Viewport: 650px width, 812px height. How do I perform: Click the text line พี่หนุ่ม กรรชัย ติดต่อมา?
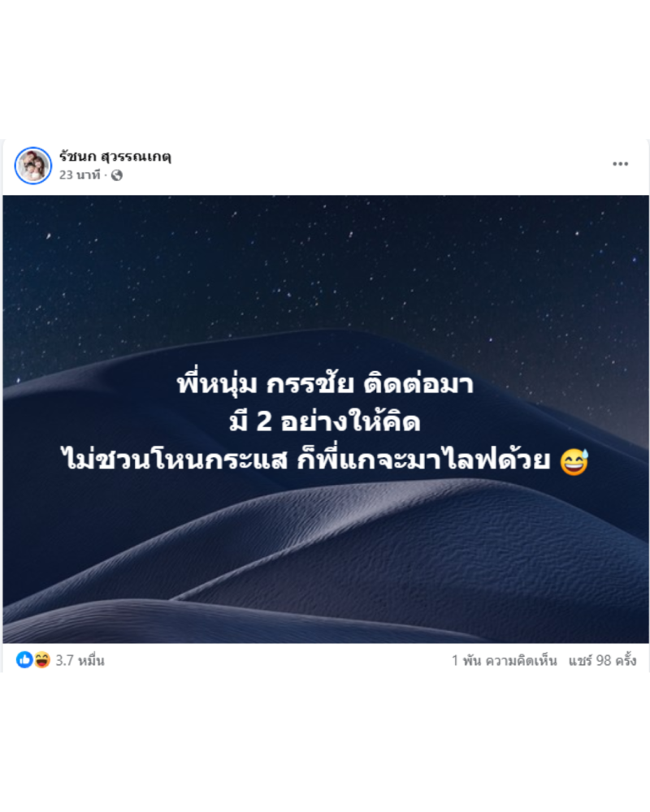click(x=325, y=383)
